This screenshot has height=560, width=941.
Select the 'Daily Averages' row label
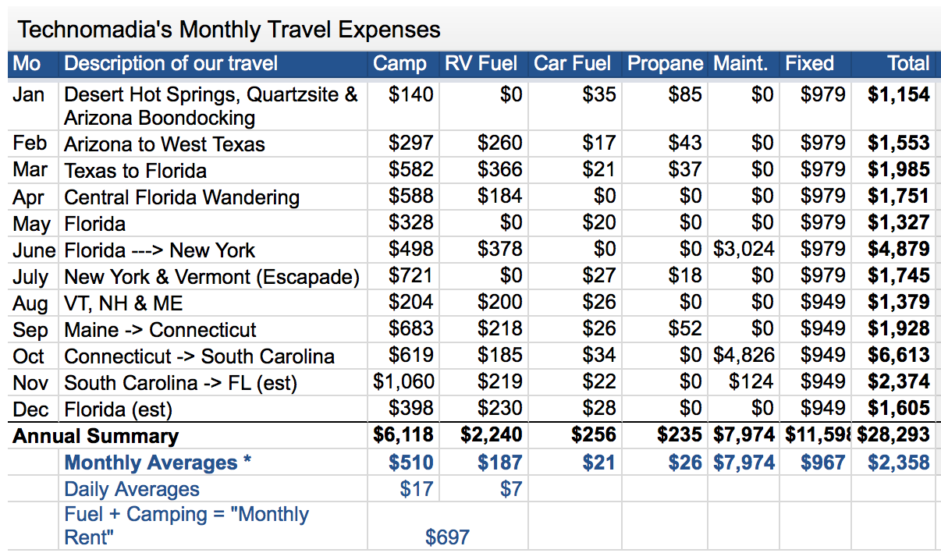[132, 489]
